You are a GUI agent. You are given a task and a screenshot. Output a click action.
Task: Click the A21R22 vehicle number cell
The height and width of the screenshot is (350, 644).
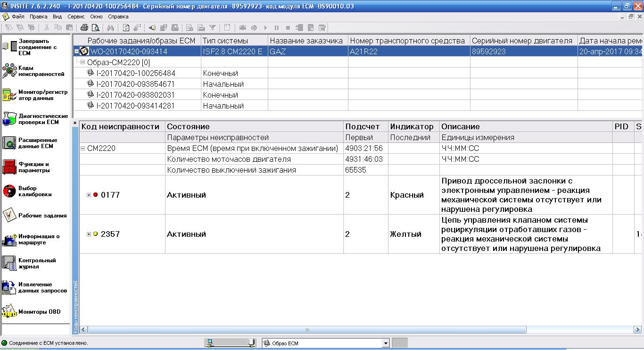click(409, 51)
